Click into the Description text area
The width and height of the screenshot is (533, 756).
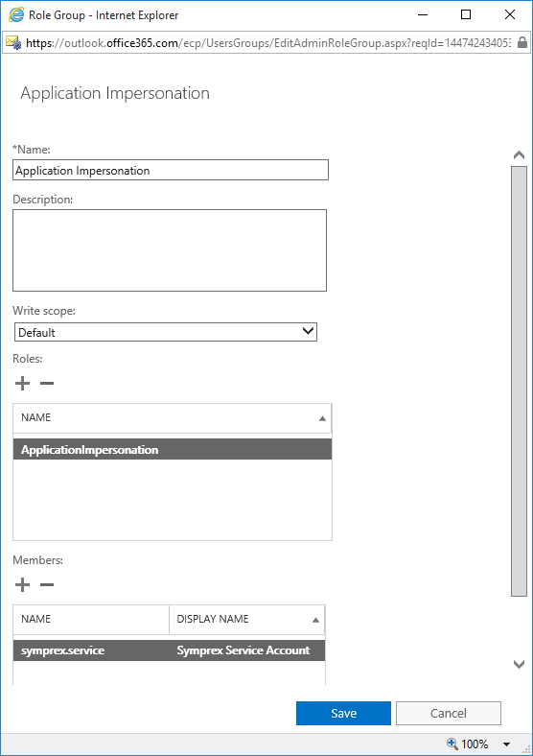click(170, 250)
